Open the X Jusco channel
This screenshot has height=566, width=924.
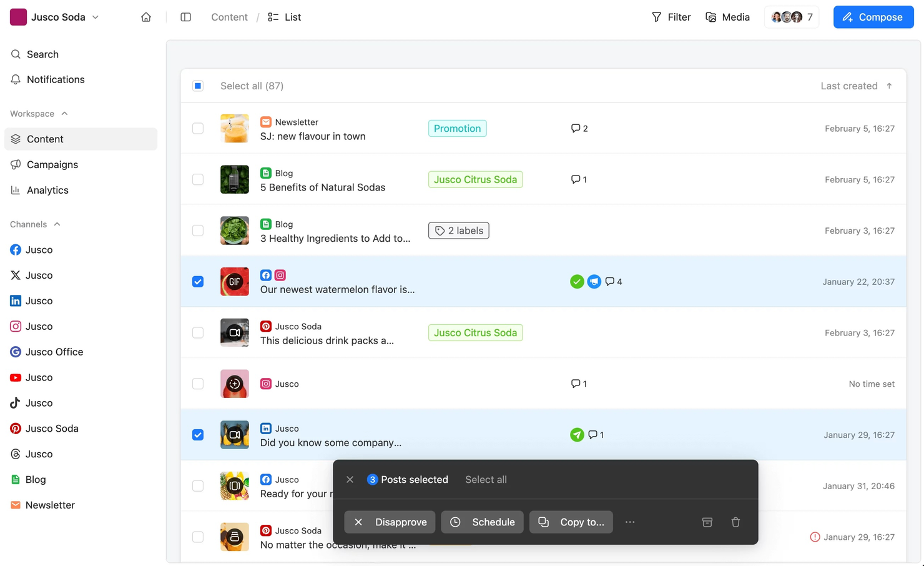[31, 276]
